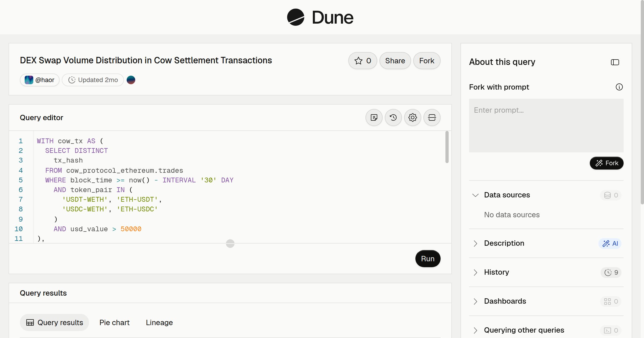Click 'cow_protocol_ethereum.trades' in the code
The image size is (644, 338).
125,170
